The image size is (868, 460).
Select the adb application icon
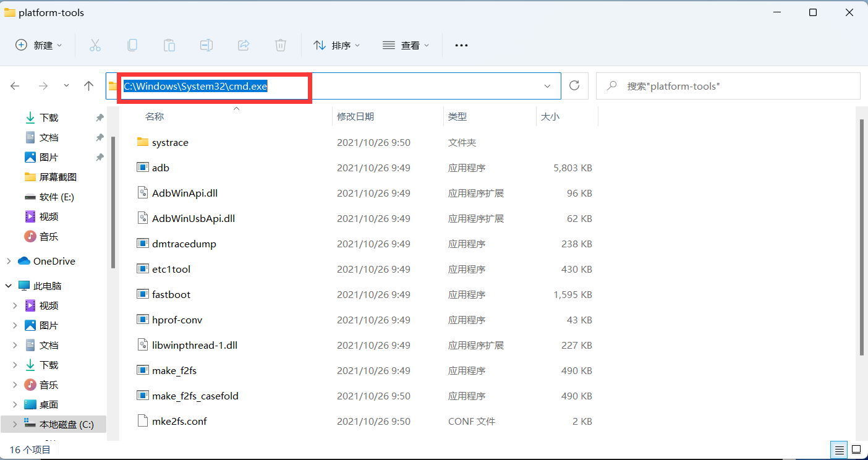[x=143, y=168]
